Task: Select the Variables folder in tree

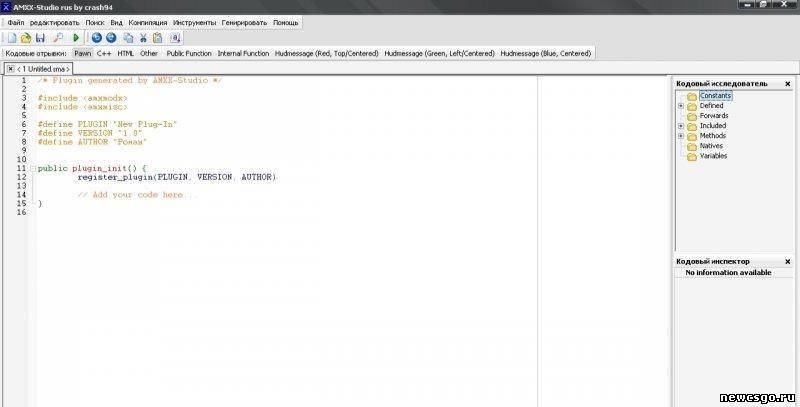Action: tap(713, 156)
